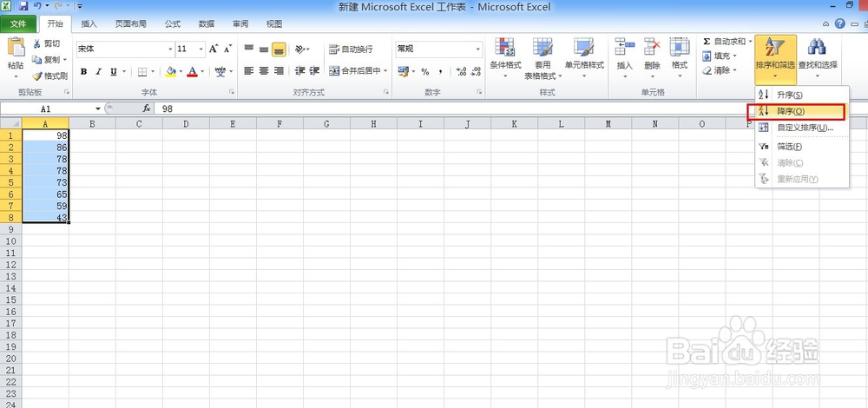The width and height of the screenshot is (868, 408).
Task: Open the File (文件) tab
Action: coord(18,23)
